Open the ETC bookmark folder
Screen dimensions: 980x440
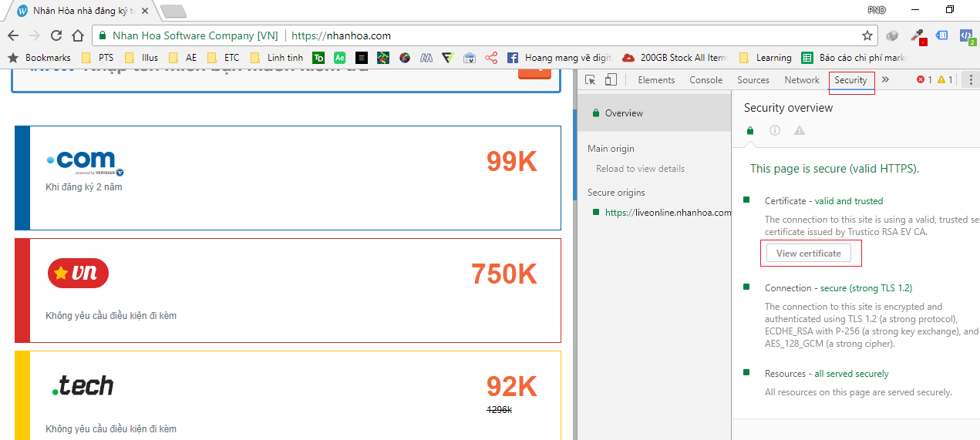click(223, 58)
